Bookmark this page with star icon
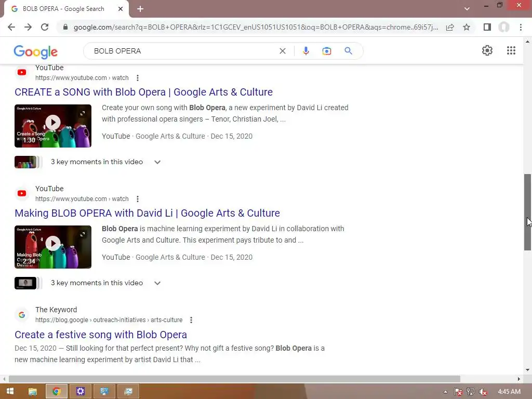Screen dimensions: 532x399 467,27
